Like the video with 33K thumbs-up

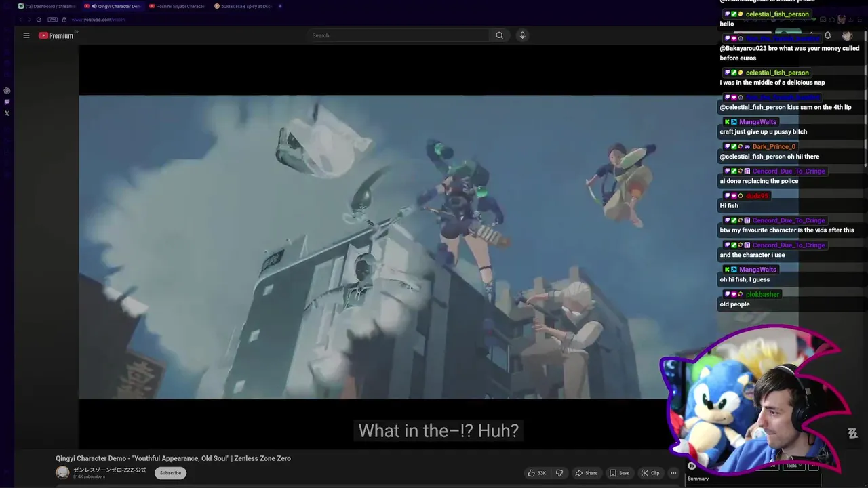[x=537, y=473]
